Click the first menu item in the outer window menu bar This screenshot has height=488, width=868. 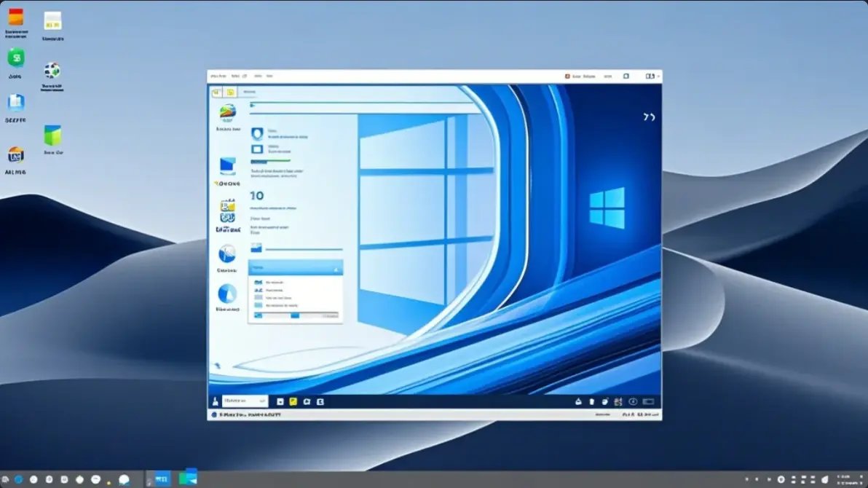point(218,76)
